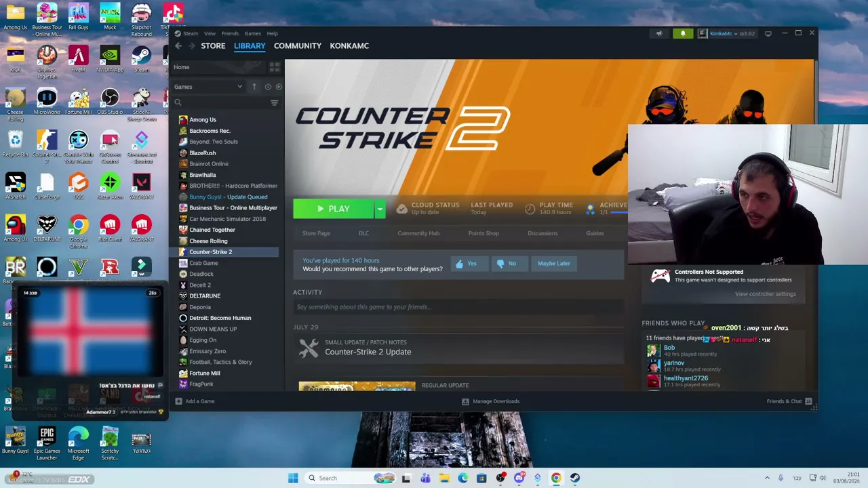Open the Community Hub link
Screen dimensions: 868x488
point(418,233)
